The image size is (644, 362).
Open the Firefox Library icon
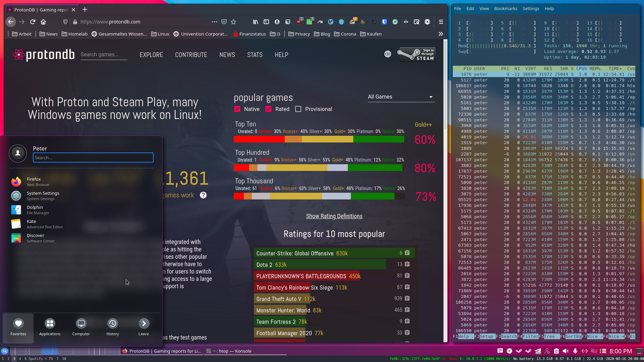pyautogui.click(x=256, y=22)
